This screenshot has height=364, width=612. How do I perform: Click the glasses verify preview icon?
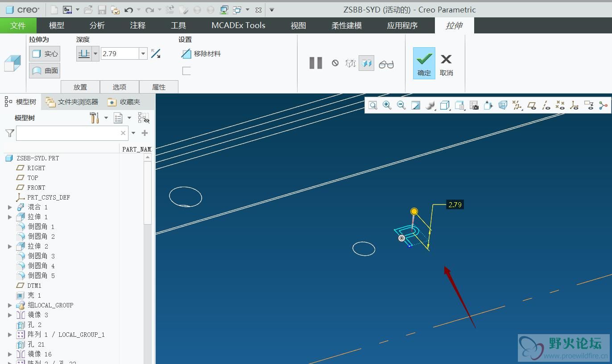click(386, 64)
